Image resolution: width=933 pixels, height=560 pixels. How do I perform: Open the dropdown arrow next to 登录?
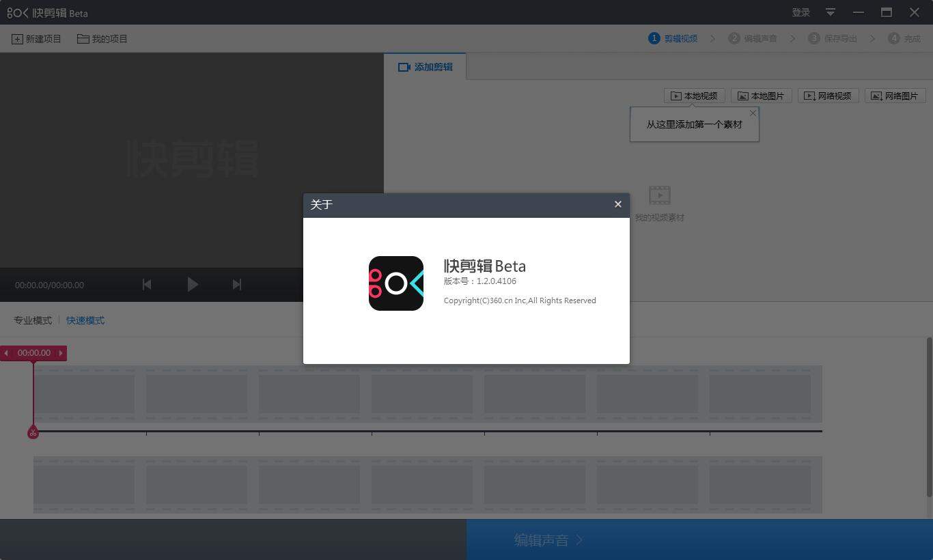click(x=829, y=12)
